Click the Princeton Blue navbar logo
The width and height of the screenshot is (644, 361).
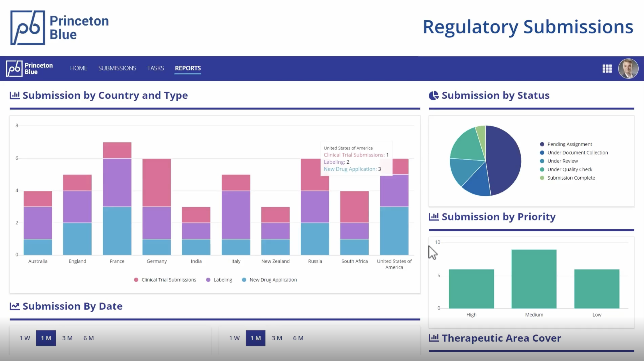[x=29, y=69]
